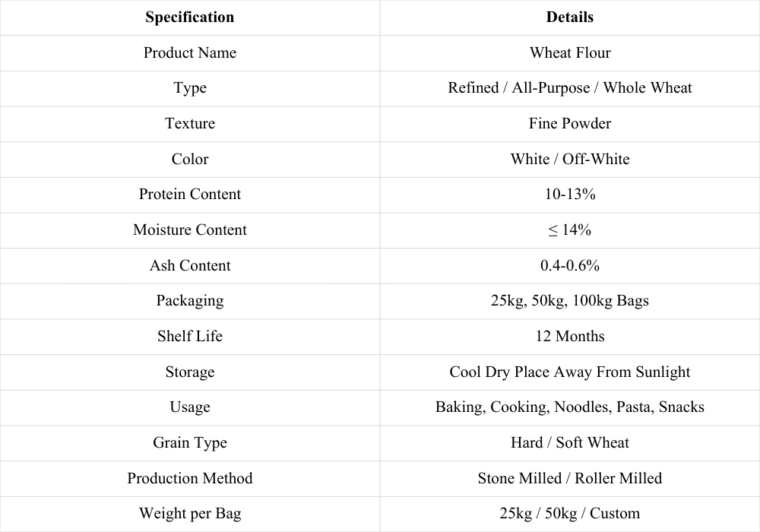Select the White / Off-White cell
760x532 pixels.
[569, 160]
